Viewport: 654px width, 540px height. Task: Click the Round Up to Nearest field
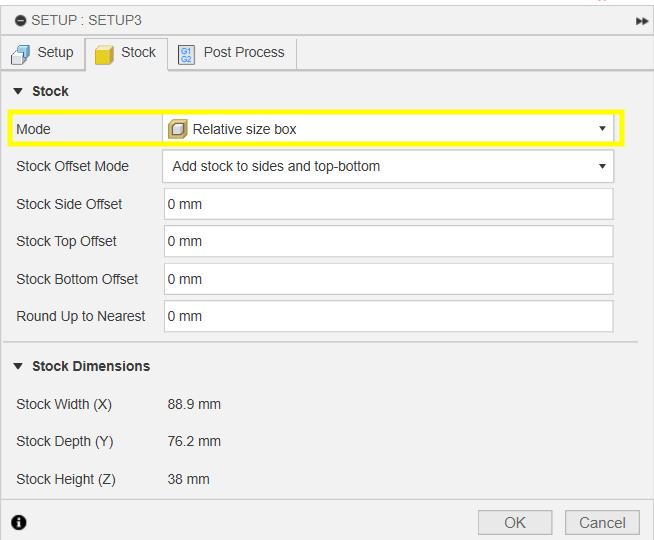click(x=388, y=316)
